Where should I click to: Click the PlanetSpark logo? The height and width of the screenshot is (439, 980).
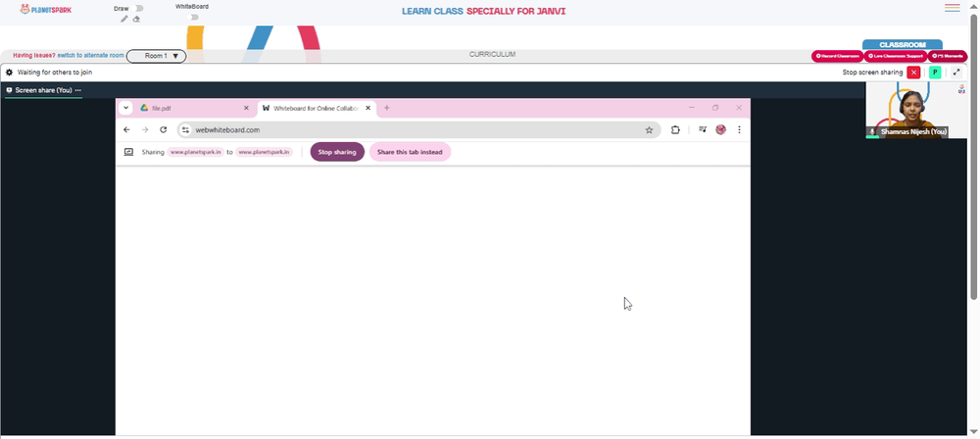(46, 10)
